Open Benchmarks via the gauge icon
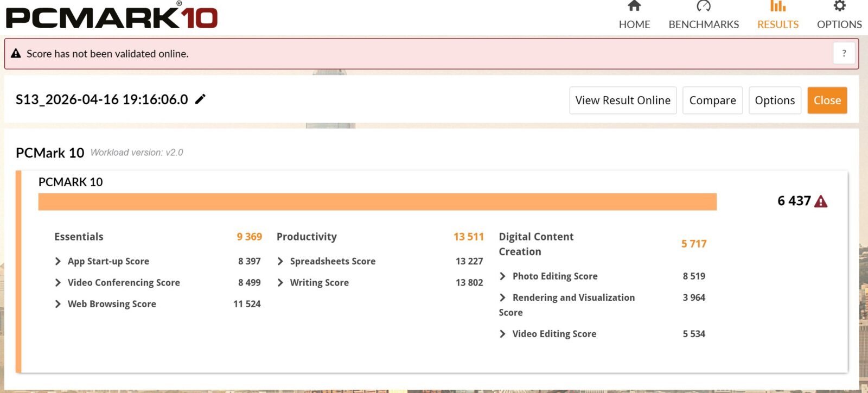The height and width of the screenshot is (393, 868). [704, 7]
